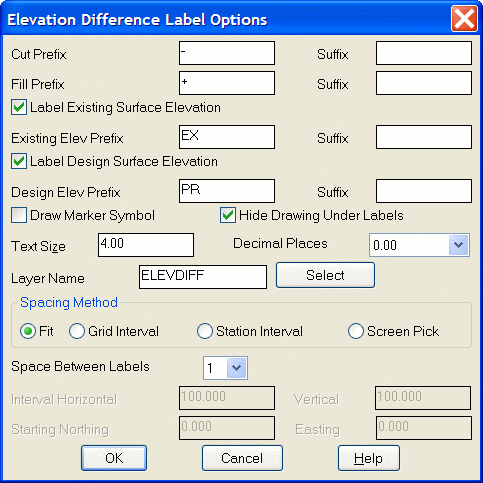Choose Screen Pick spacing method
The image size is (483, 483).
point(356,331)
